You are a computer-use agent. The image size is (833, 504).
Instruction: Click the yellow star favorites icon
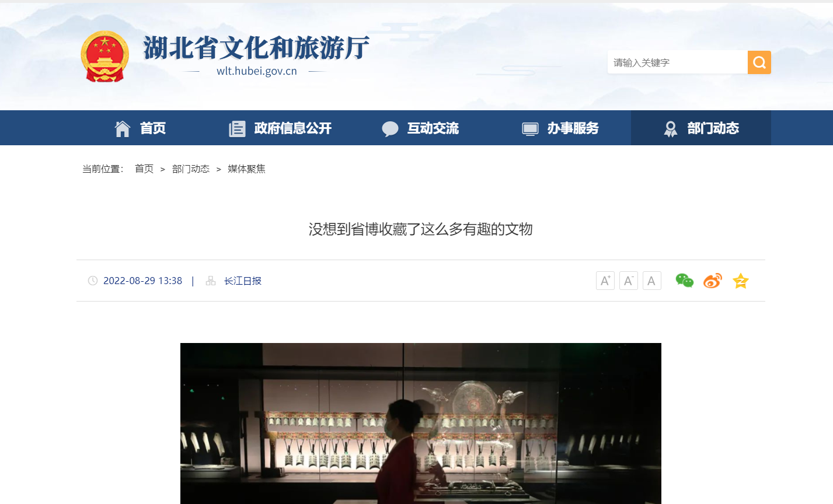(740, 281)
